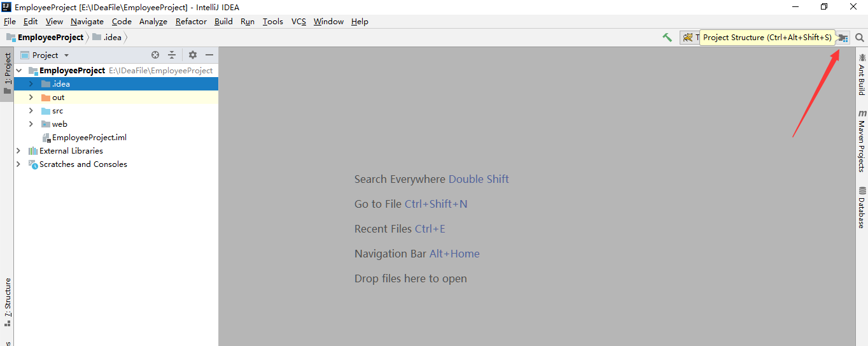Collapse all nodes in the Project panel
This screenshot has width=868, height=346.
172,55
